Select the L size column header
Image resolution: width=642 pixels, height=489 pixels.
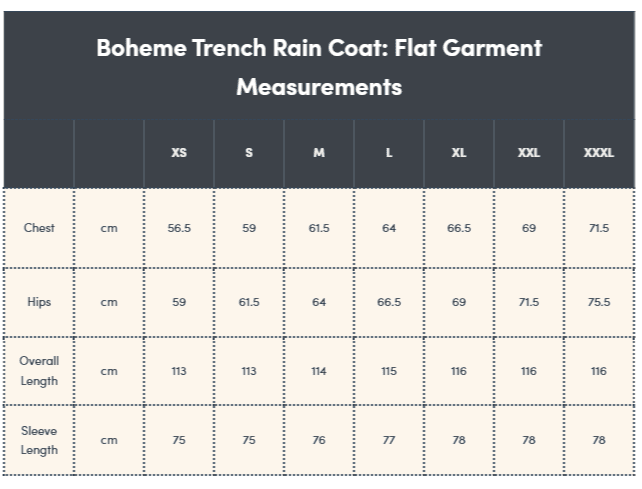389,153
